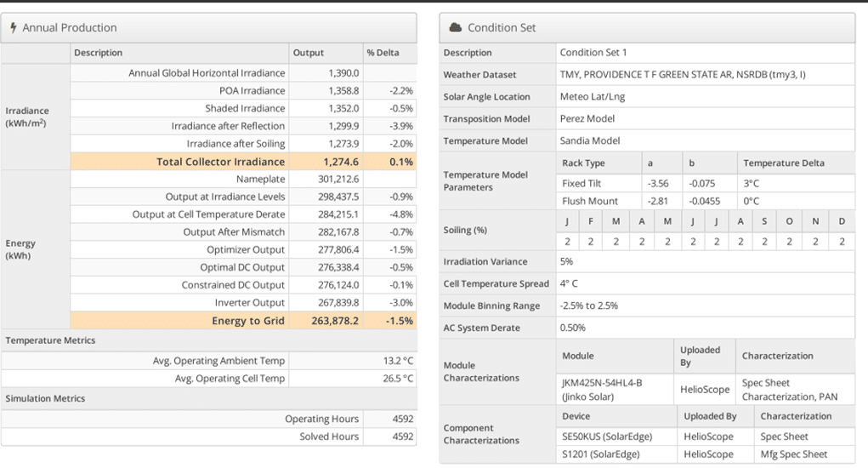
Task: Select the Perez Model transposition value
Action: 587,119
